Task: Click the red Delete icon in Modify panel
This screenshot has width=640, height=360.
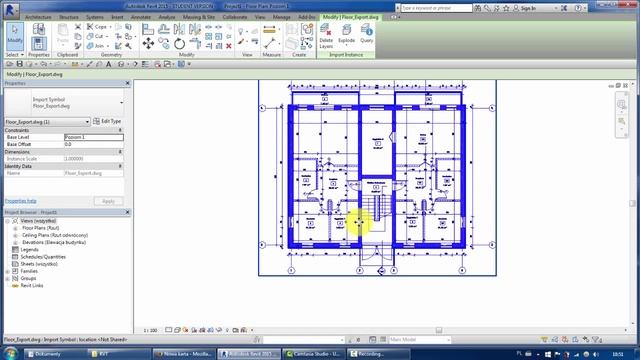Action: tap(229, 46)
